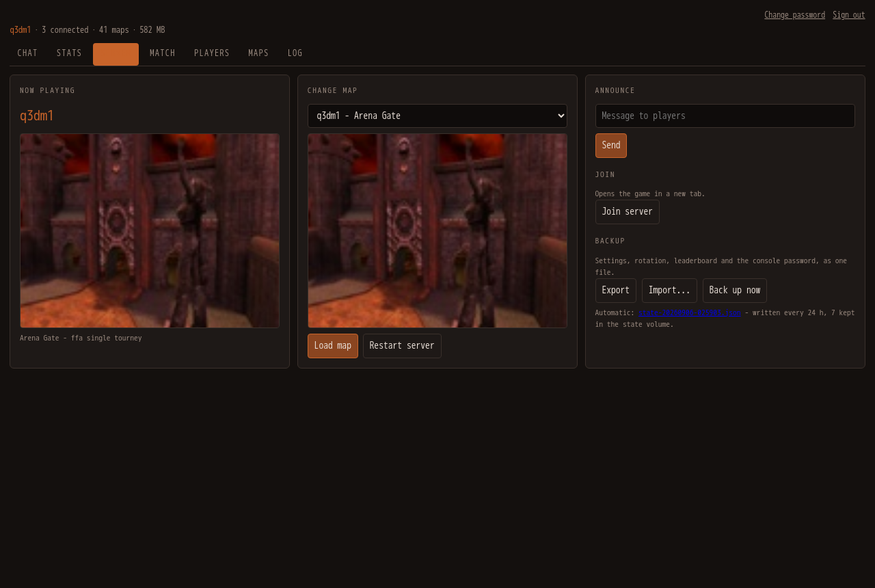Click the q3dm1 heading under Now Playing
The image size is (875, 588).
37,116
